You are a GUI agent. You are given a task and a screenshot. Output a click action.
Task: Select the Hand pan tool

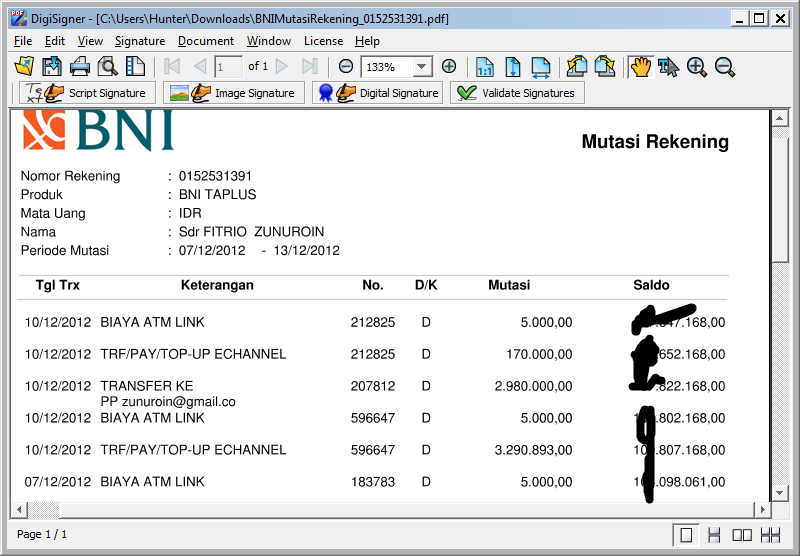pyautogui.click(x=641, y=67)
